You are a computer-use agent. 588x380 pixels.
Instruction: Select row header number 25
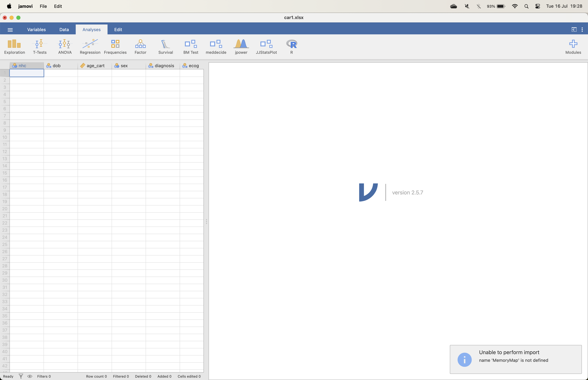coord(5,245)
